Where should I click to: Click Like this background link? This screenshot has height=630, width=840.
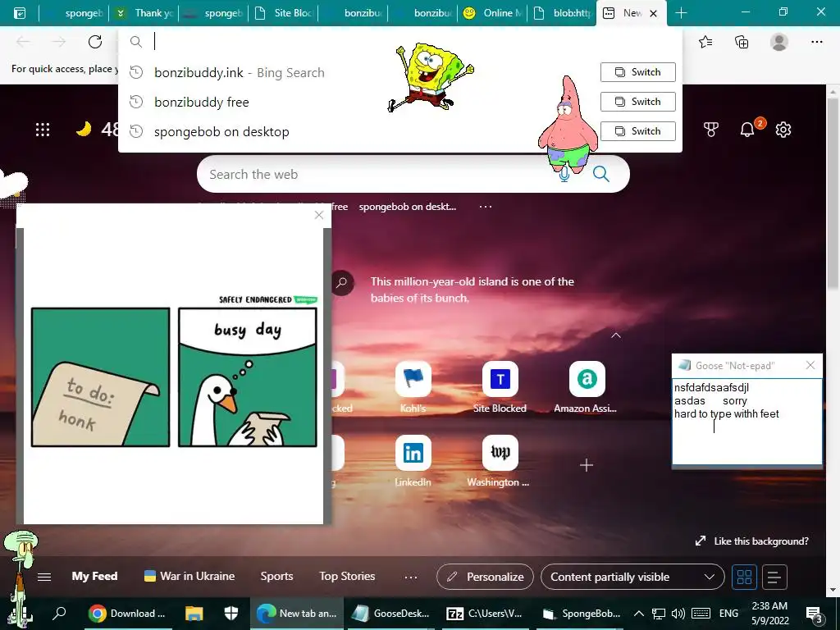[x=751, y=541]
